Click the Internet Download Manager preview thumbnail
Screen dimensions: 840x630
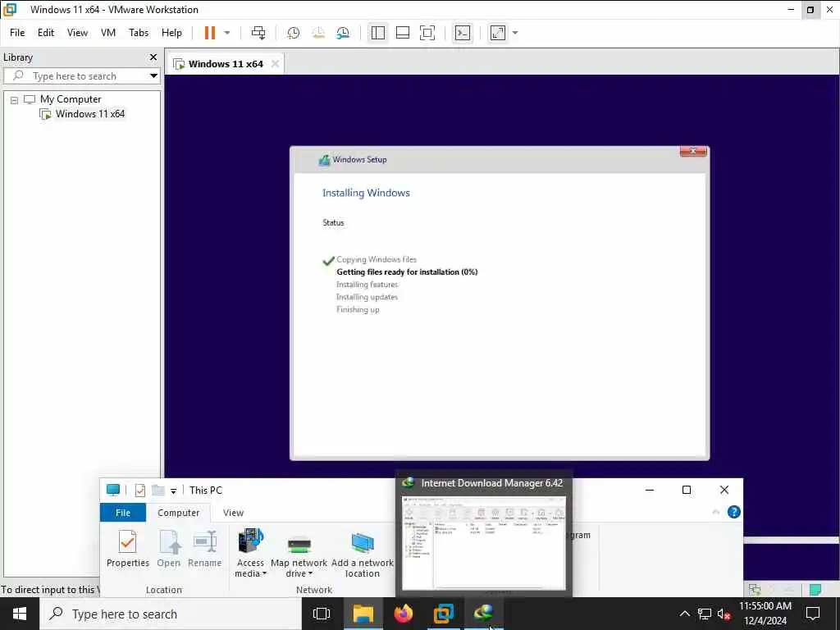click(484, 542)
